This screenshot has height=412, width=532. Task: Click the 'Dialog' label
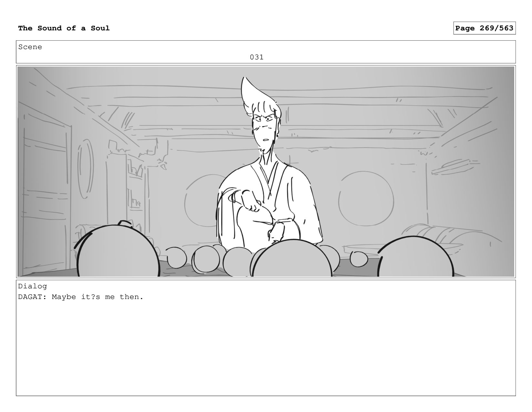click(x=33, y=286)
